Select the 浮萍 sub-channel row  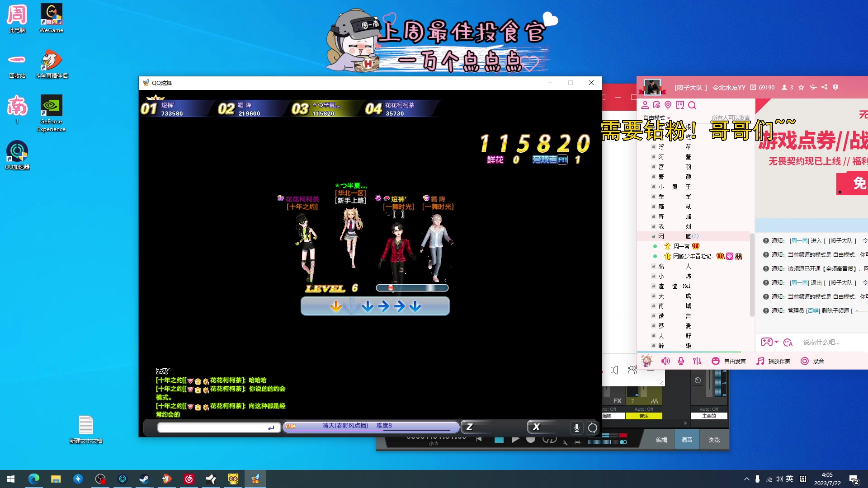click(693, 147)
